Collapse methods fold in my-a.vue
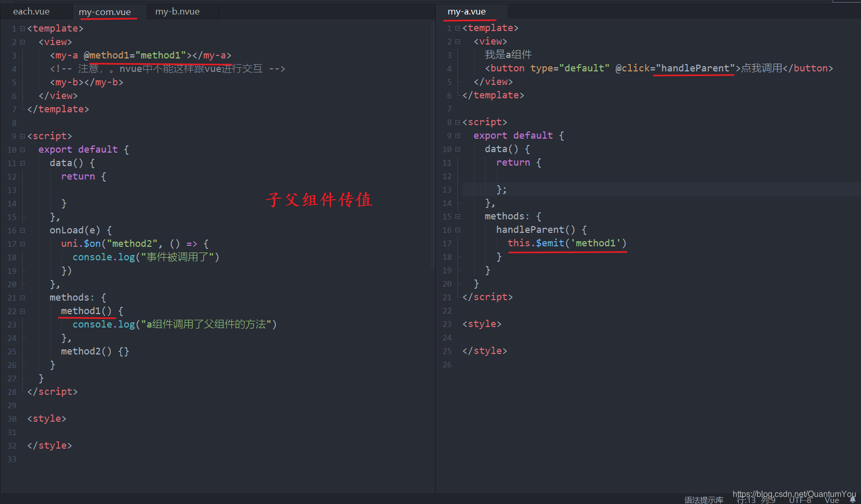The width and height of the screenshot is (861, 504). click(457, 217)
